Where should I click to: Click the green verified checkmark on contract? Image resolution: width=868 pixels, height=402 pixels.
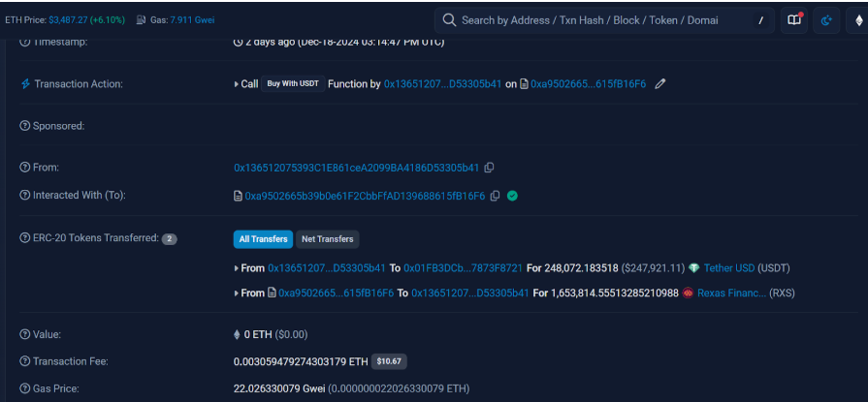tap(512, 196)
